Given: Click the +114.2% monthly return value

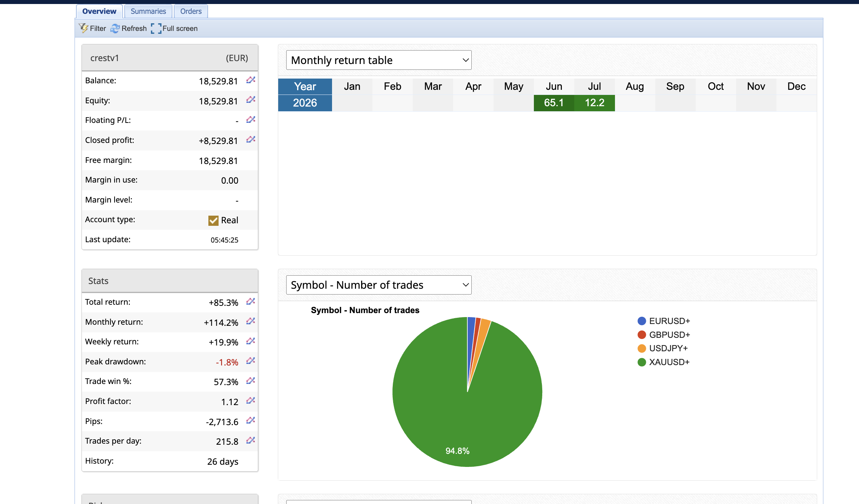Looking at the screenshot, I should tap(221, 323).
